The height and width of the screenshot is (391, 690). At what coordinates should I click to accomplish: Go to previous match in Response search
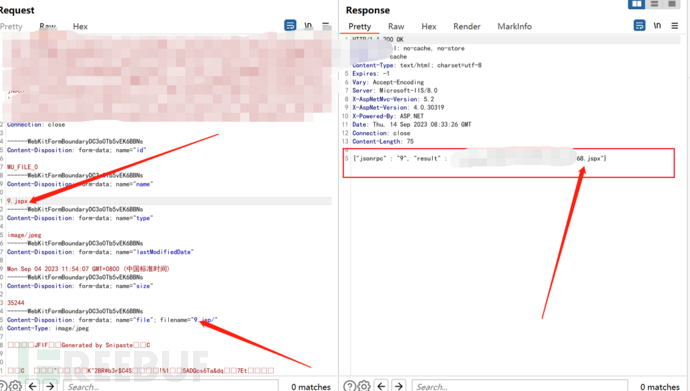tap(382, 386)
